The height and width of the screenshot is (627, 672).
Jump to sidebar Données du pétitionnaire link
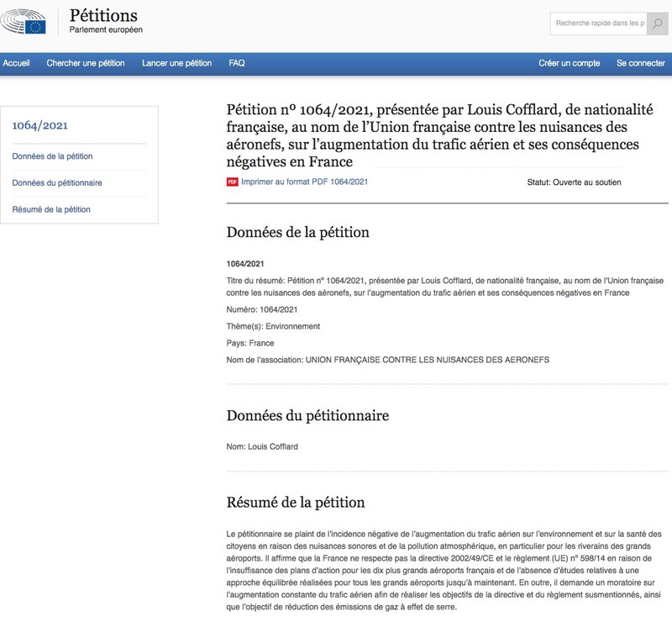[57, 182]
